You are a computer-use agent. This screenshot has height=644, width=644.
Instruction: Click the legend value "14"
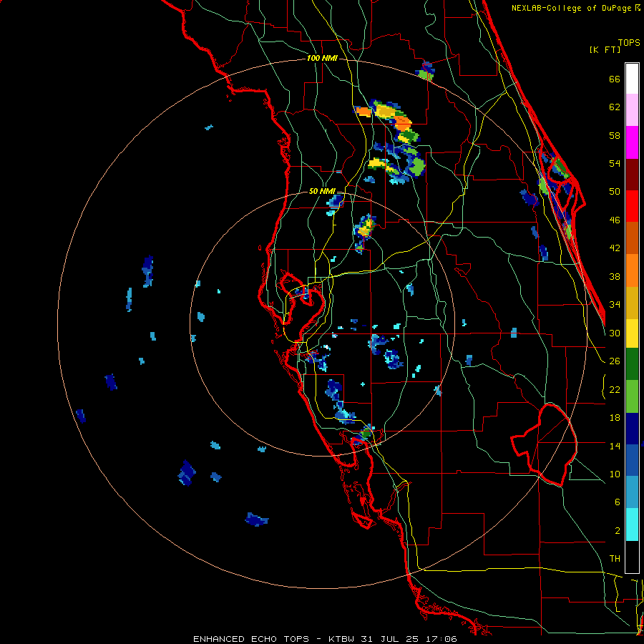(x=615, y=446)
